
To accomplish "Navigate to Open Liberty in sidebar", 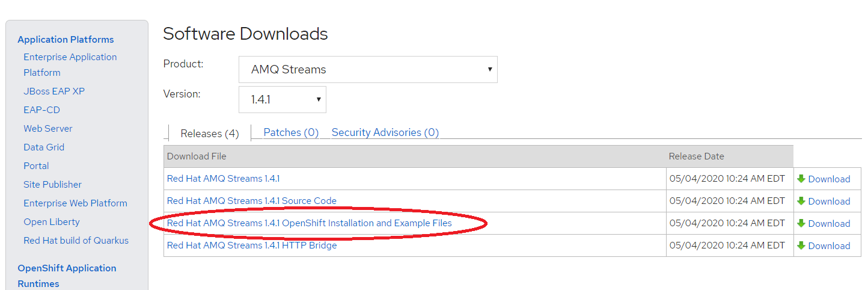I will tap(52, 222).
